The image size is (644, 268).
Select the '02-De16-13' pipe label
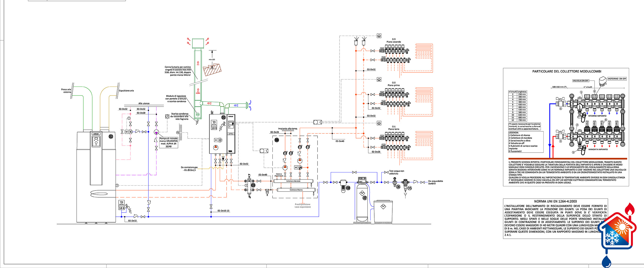pos(223,211)
